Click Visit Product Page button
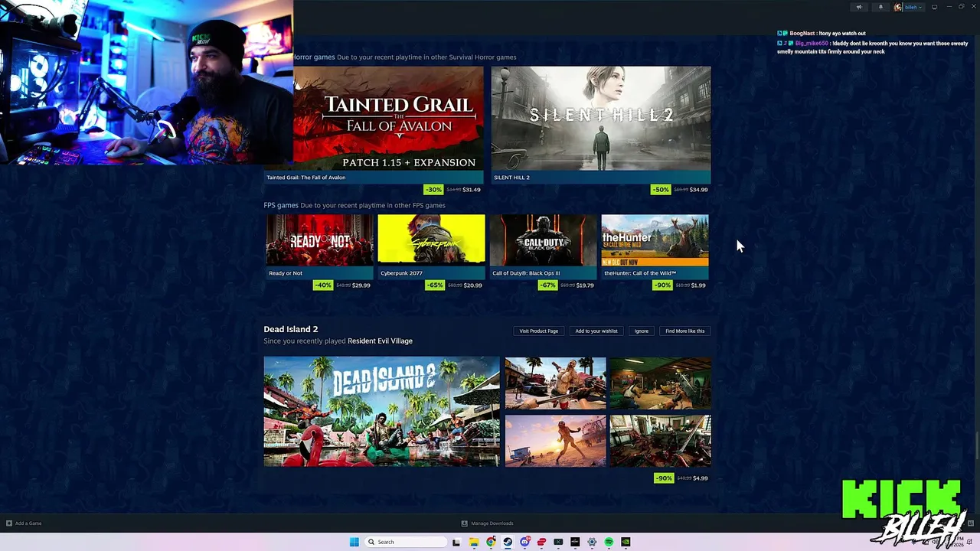The height and width of the screenshot is (551, 980). 538,331
